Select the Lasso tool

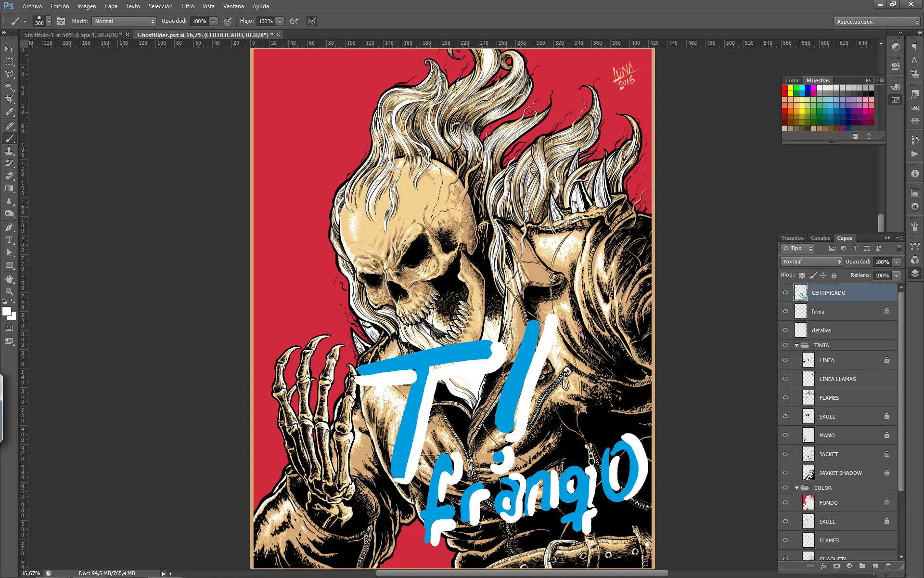click(x=9, y=74)
